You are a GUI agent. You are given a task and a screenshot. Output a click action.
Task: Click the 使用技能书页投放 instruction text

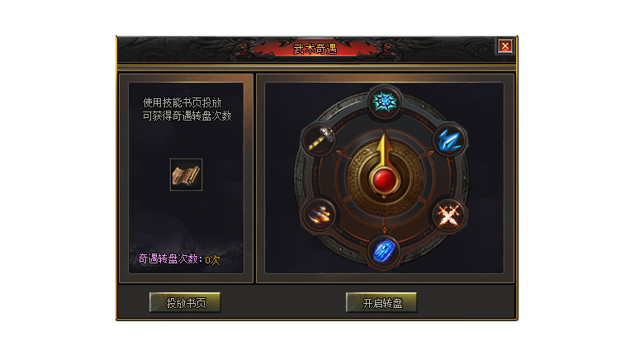click(182, 102)
